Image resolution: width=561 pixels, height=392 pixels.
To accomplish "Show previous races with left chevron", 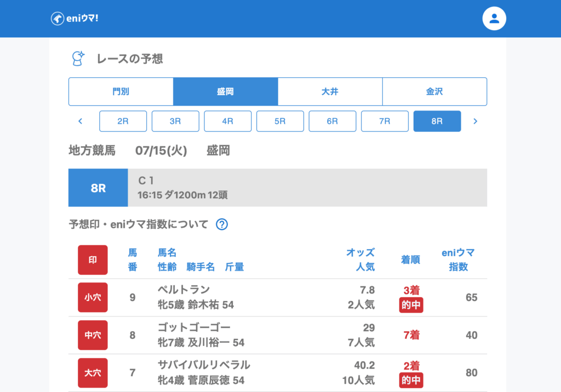I will click(x=81, y=122).
